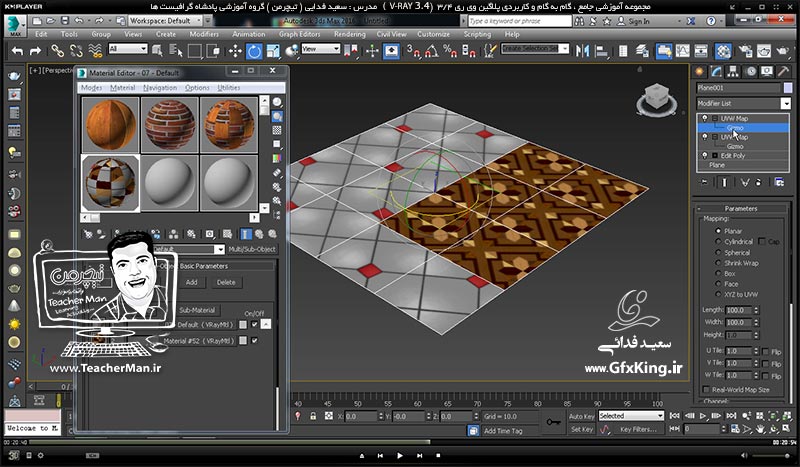The image size is (800, 467).
Task: Click Show End Result icon below stack
Action: (x=724, y=182)
